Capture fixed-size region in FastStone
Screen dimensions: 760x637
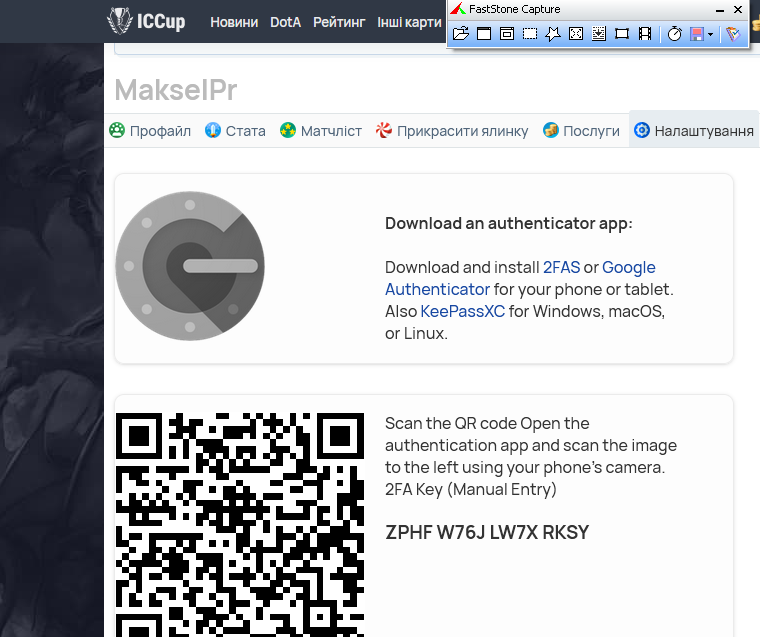pos(622,33)
